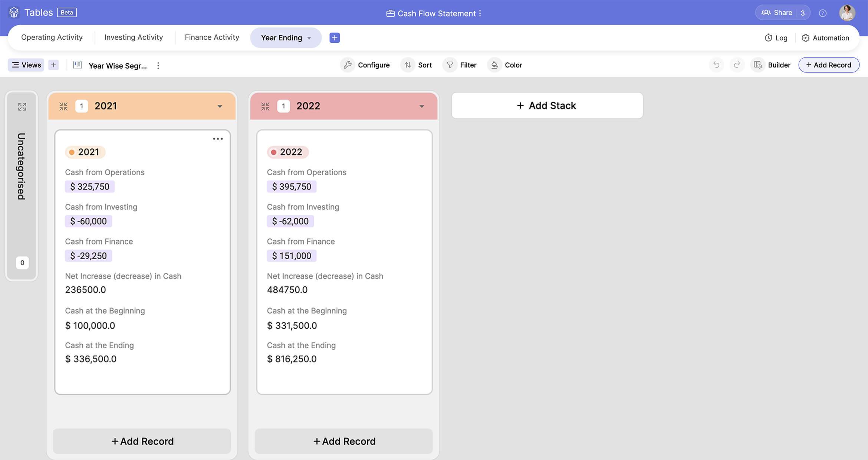The image size is (868, 460).
Task: Expand the Uncategorised stack
Action: point(22,107)
